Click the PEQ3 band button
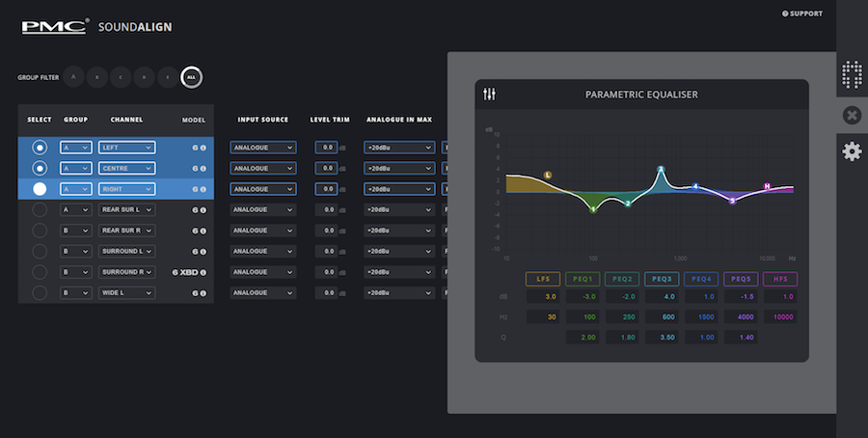 point(662,279)
